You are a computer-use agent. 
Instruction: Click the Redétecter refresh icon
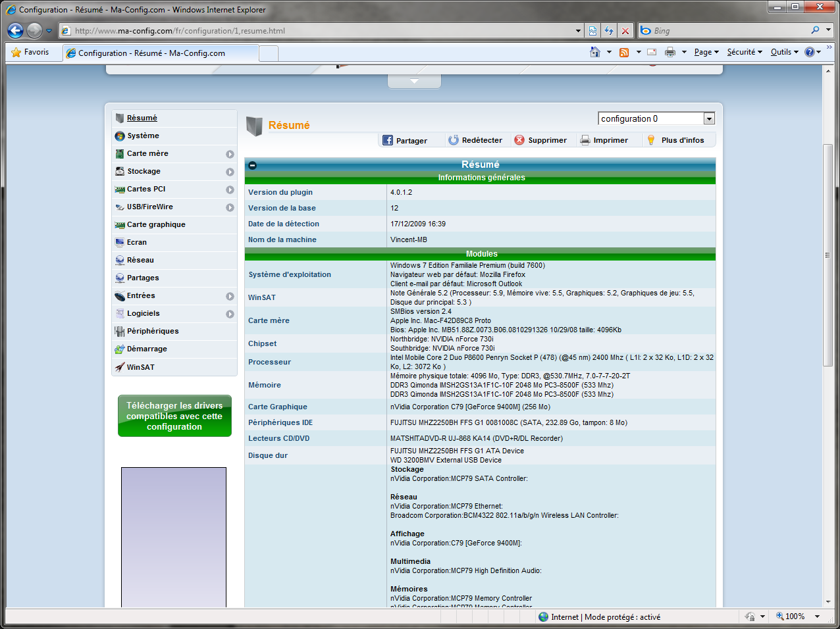point(454,140)
